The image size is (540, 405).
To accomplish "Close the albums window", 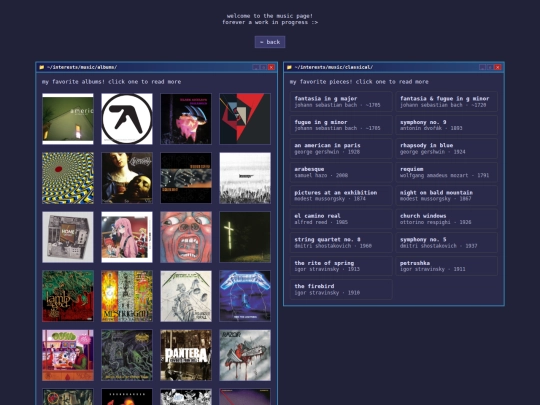I will [271, 67].
